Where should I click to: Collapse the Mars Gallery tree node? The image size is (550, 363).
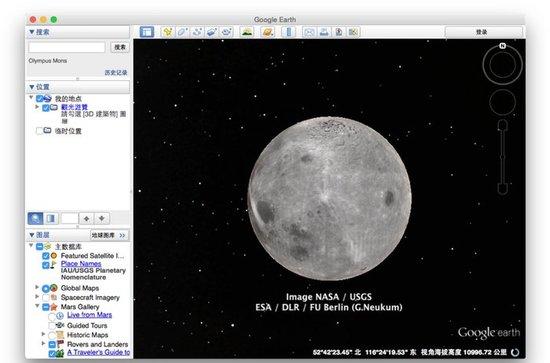click(x=37, y=305)
